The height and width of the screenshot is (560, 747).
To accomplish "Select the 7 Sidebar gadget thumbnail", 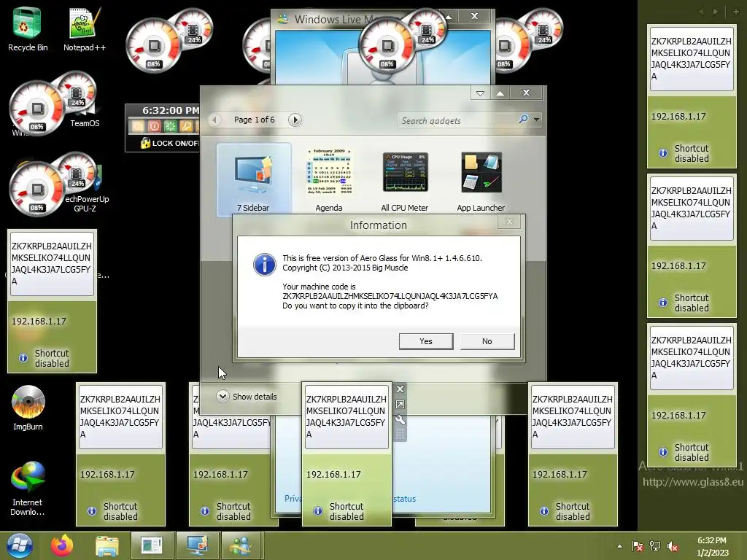I will (x=253, y=179).
